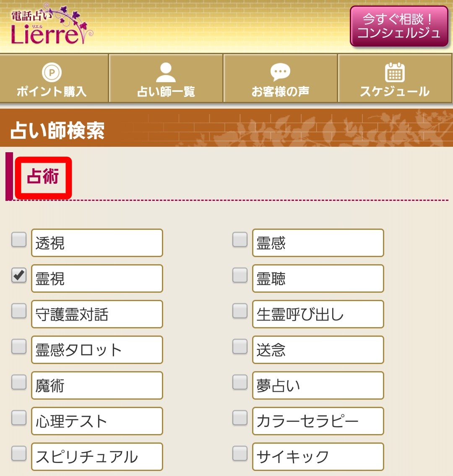This screenshot has width=453, height=476.
Task: Tick the 霊聴 checkbox
Action: tap(240, 276)
